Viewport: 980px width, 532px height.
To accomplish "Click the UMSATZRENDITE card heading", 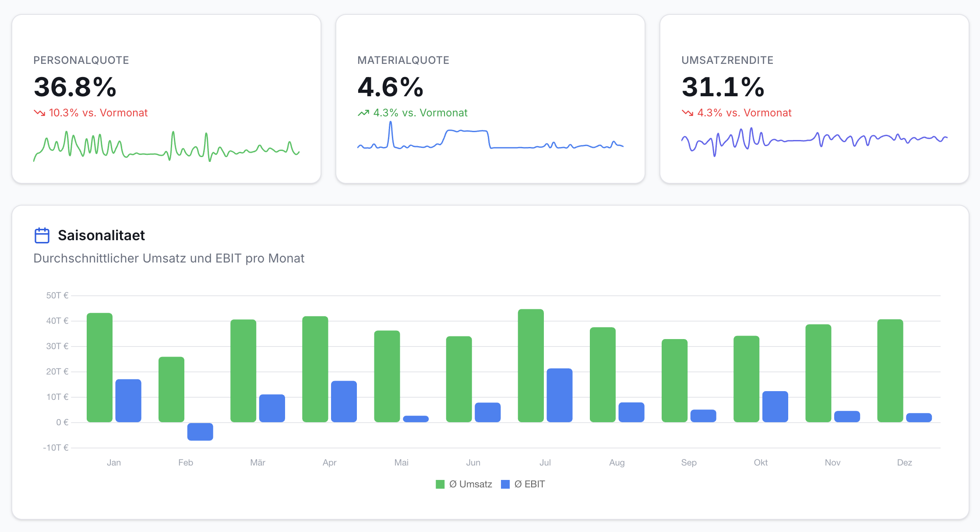I will (x=727, y=60).
